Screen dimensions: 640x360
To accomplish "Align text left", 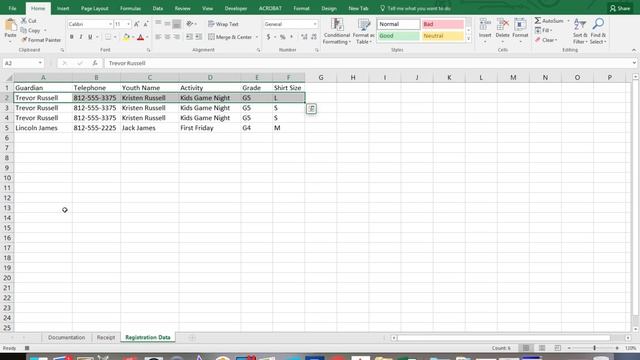I will (158, 37).
